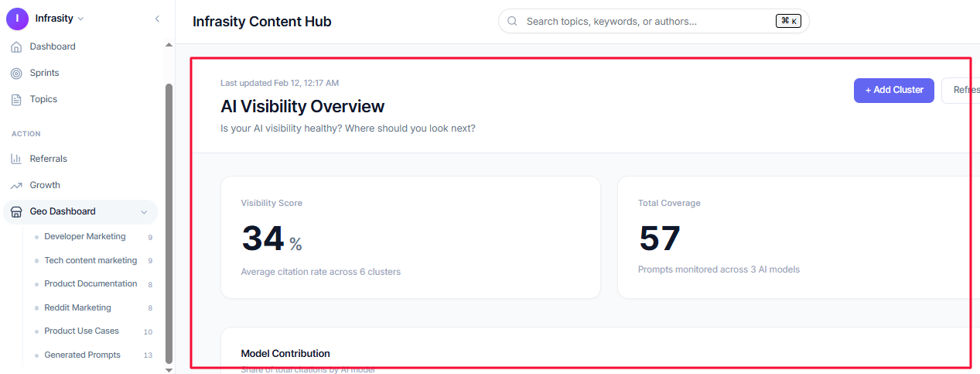Click the Geo Dashboard storefront icon
This screenshot has width=980, height=374.
coord(16,211)
